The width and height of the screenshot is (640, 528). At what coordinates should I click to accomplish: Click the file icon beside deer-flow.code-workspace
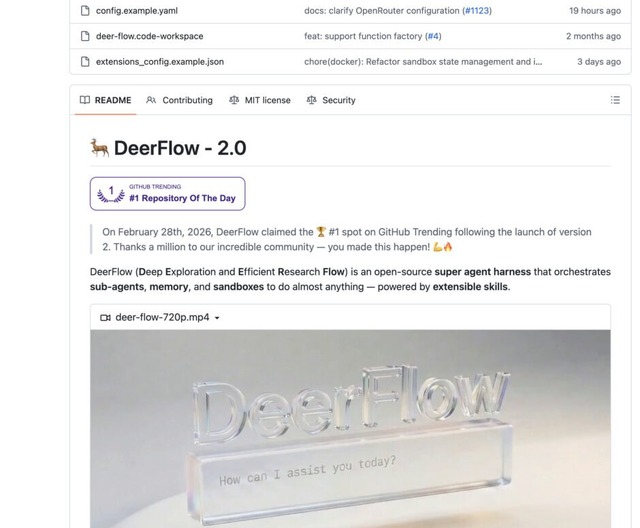point(85,36)
